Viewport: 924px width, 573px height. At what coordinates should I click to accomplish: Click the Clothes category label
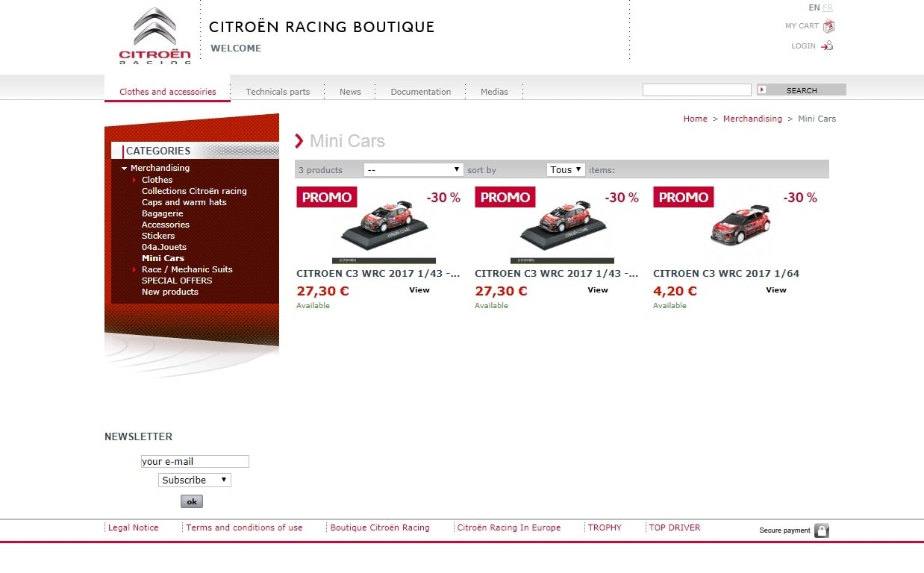click(x=157, y=180)
